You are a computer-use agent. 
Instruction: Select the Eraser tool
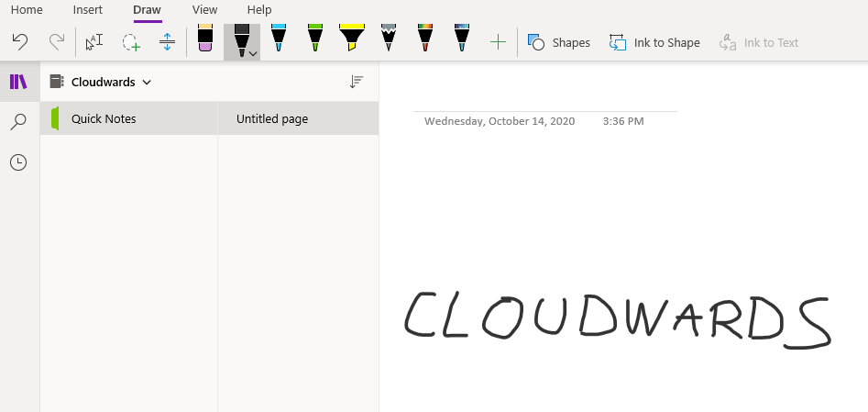tap(204, 39)
